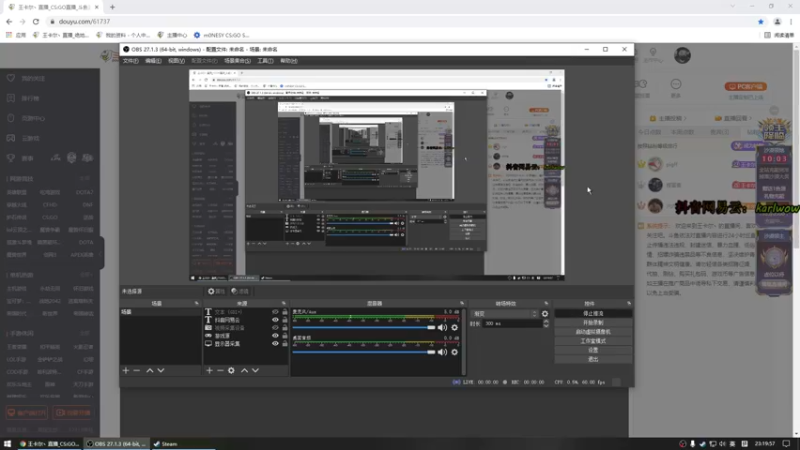The width and height of the screenshot is (800, 450).
Task: Click the 退出 exit button in OBS
Action: 593,359
